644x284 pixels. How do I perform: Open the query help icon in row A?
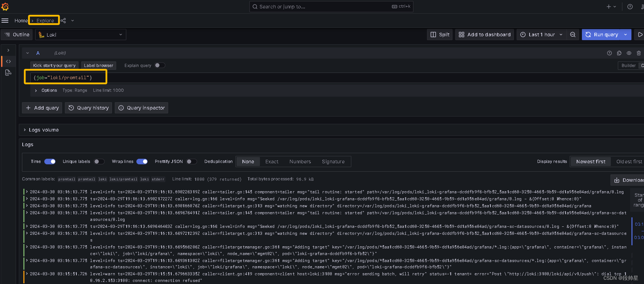(609, 53)
